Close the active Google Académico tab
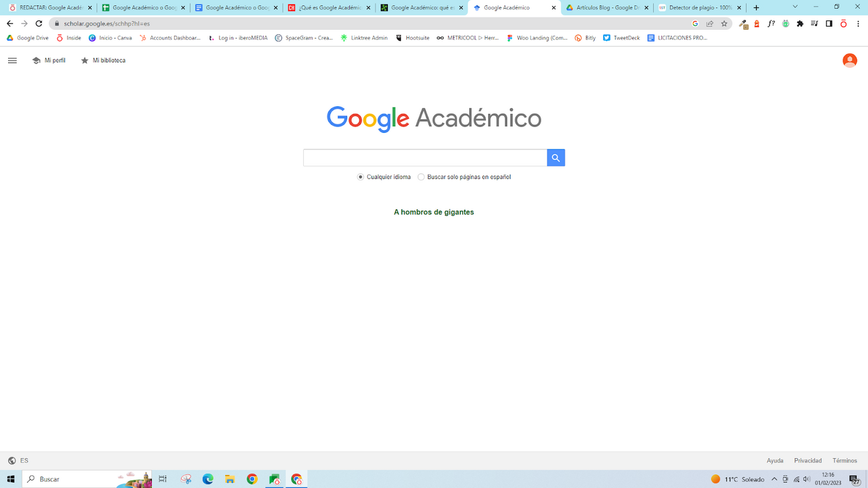This screenshot has width=868, height=488. [554, 8]
